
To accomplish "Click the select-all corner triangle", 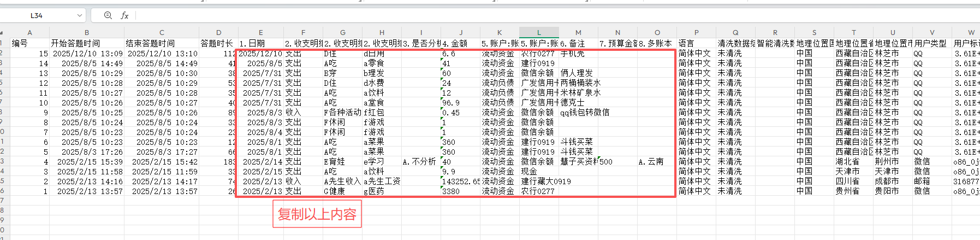I will pos(2,33).
